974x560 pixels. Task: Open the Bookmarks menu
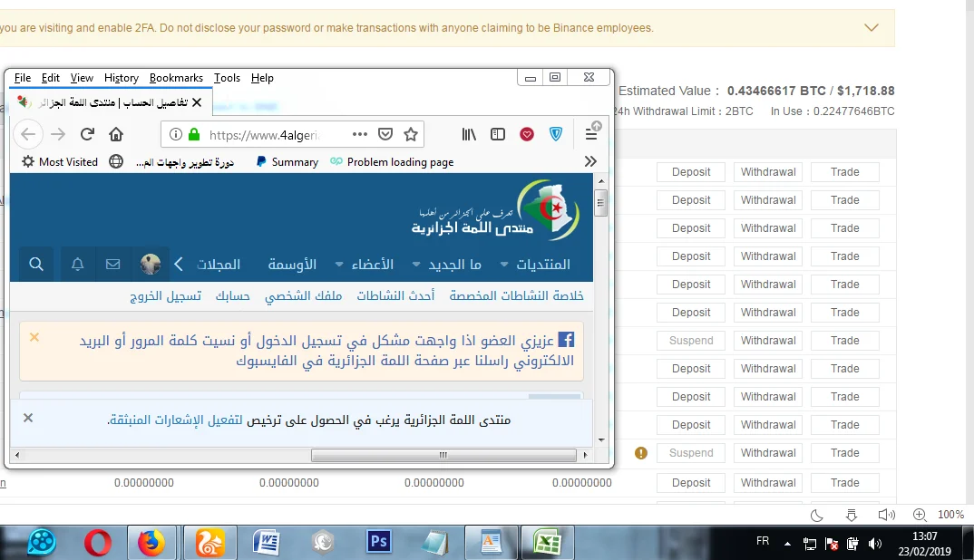(176, 78)
